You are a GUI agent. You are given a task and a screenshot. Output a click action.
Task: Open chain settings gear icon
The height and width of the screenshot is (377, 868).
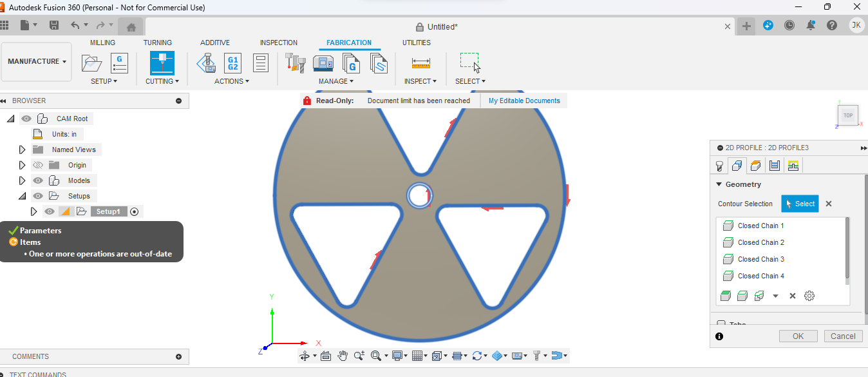[x=809, y=296]
